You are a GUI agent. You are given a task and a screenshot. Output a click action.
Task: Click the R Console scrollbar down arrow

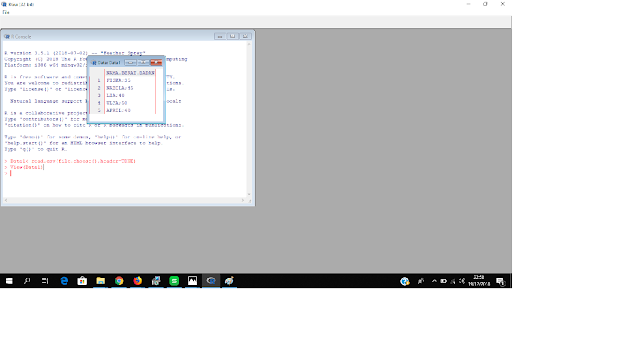249,194
